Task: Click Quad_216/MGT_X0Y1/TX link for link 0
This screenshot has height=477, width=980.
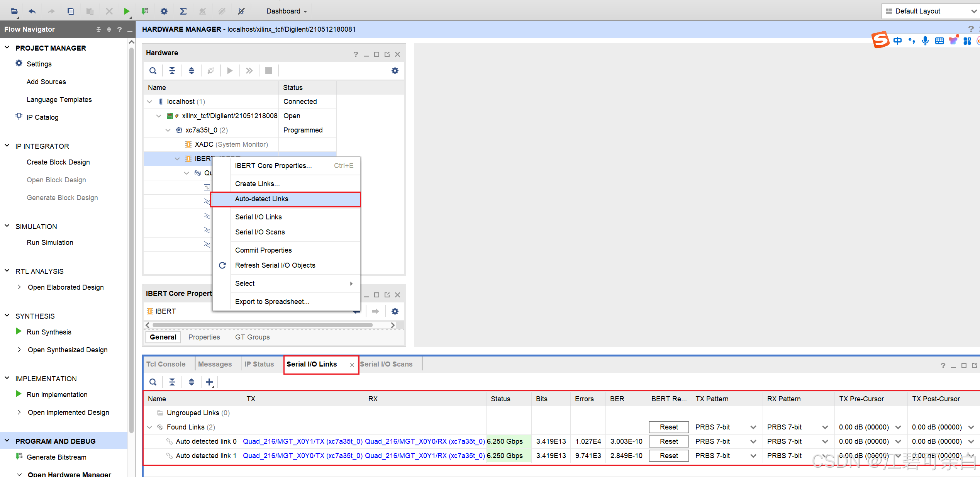Action: (302, 441)
